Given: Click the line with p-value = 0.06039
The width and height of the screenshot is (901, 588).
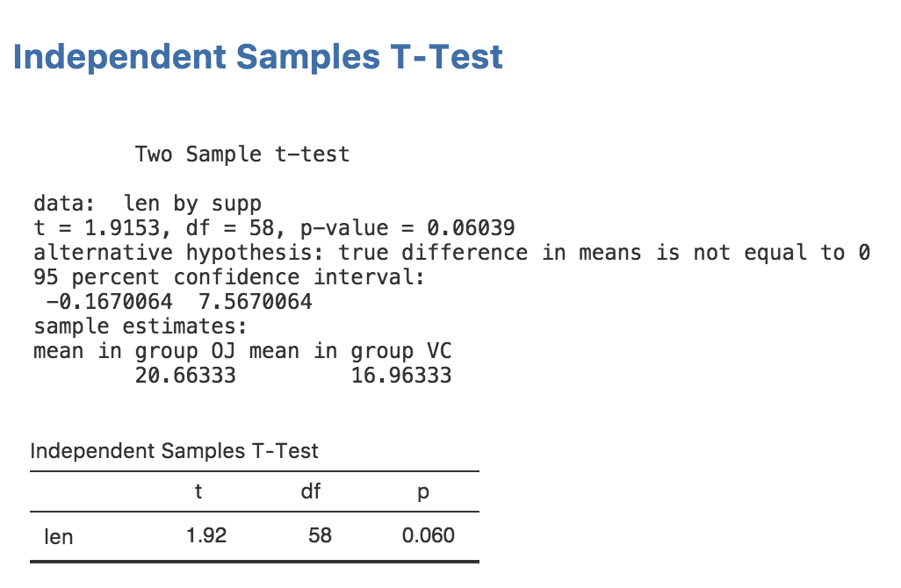Looking at the screenshot, I should click(274, 229).
